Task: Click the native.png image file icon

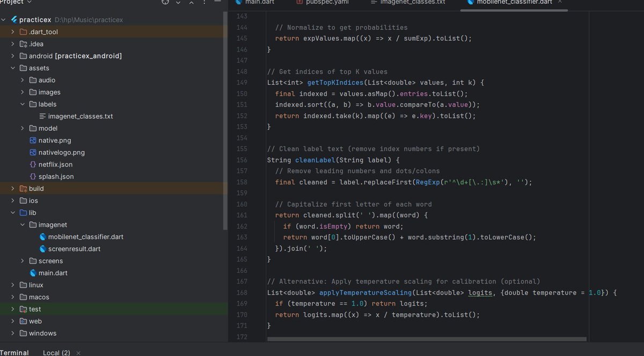Action: click(33, 140)
